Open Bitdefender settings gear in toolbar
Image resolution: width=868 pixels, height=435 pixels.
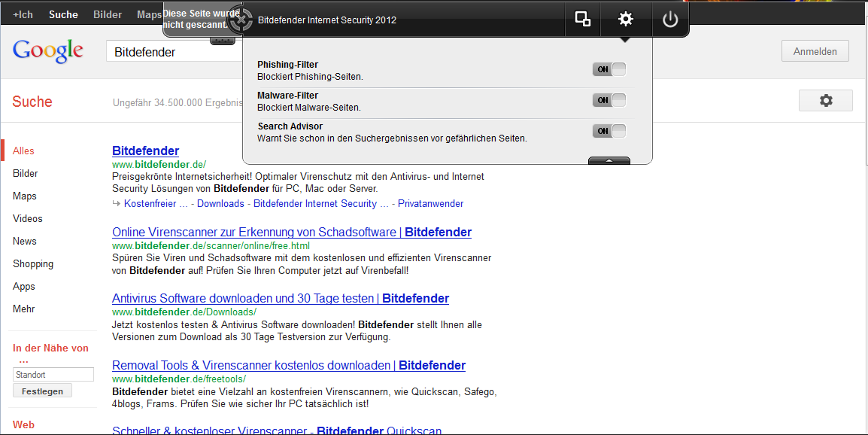pyautogui.click(x=626, y=19)
